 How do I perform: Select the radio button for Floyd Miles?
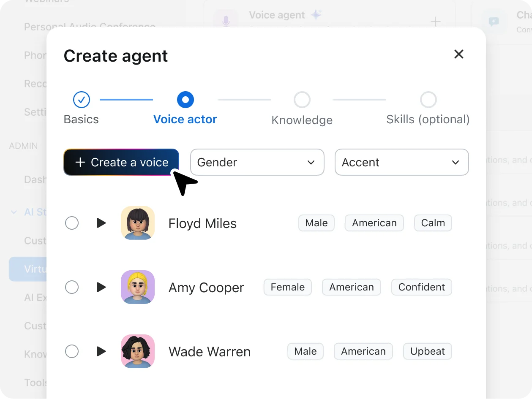[72, 223]
